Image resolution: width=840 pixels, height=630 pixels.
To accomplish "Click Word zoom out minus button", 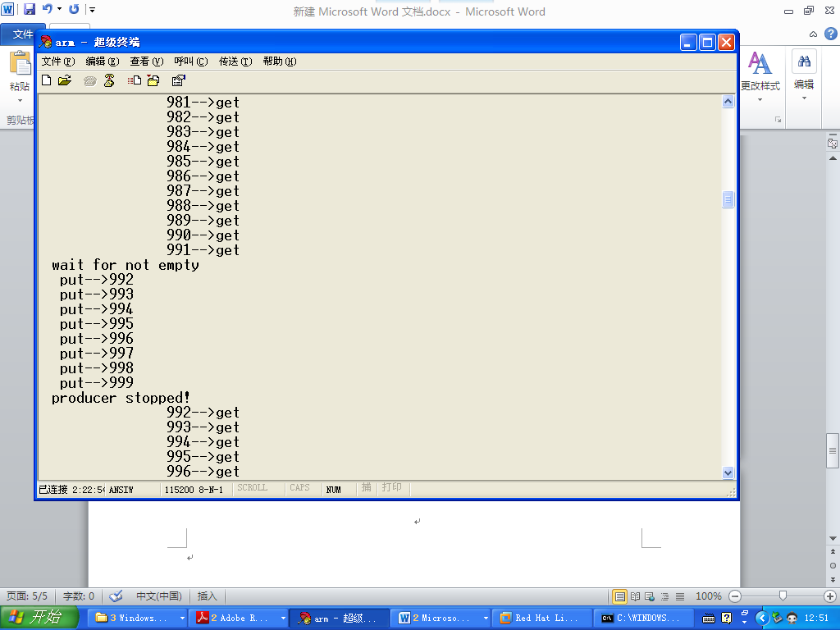I will pos(735,596).
